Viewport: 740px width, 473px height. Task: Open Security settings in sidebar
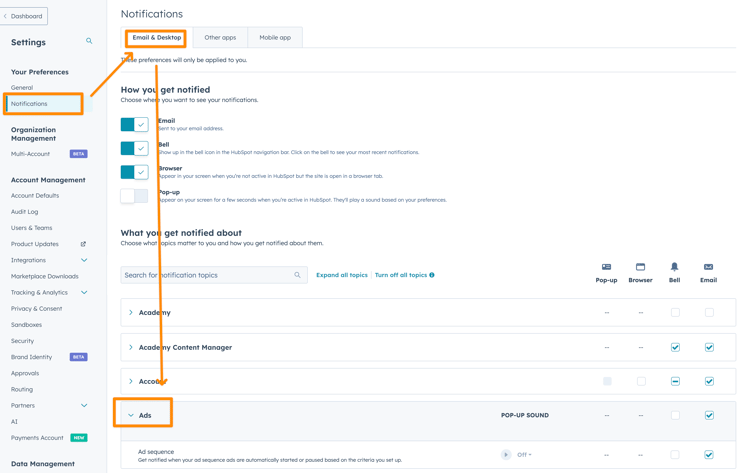(22, 341)
